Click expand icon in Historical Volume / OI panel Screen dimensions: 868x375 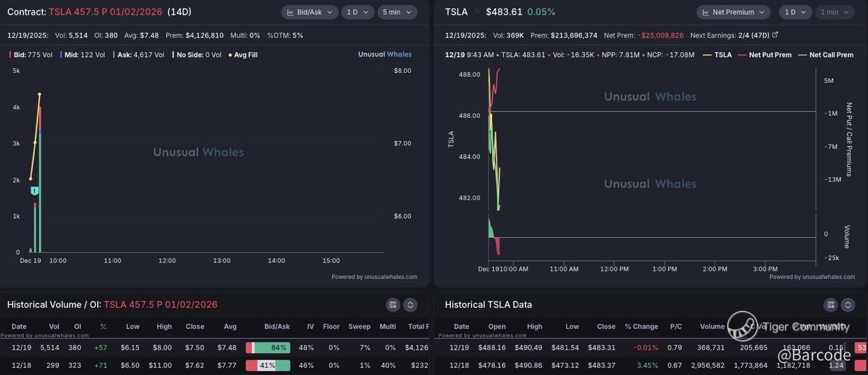coord(410,305)
